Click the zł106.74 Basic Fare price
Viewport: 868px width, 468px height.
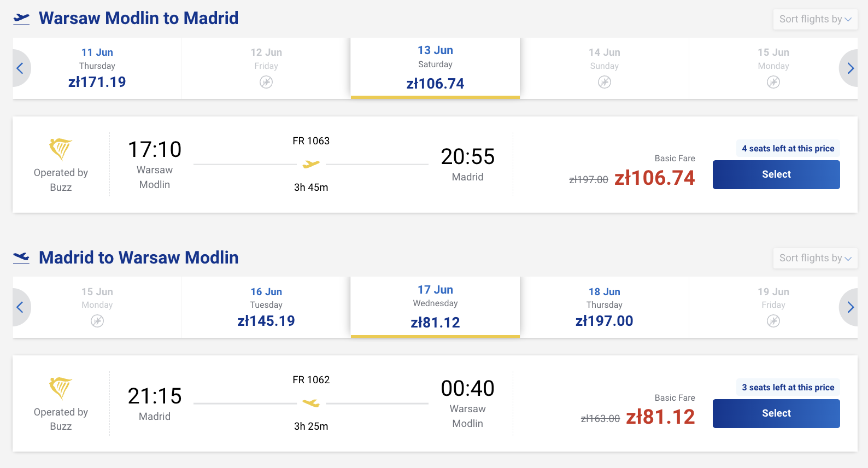coord(654,178)
